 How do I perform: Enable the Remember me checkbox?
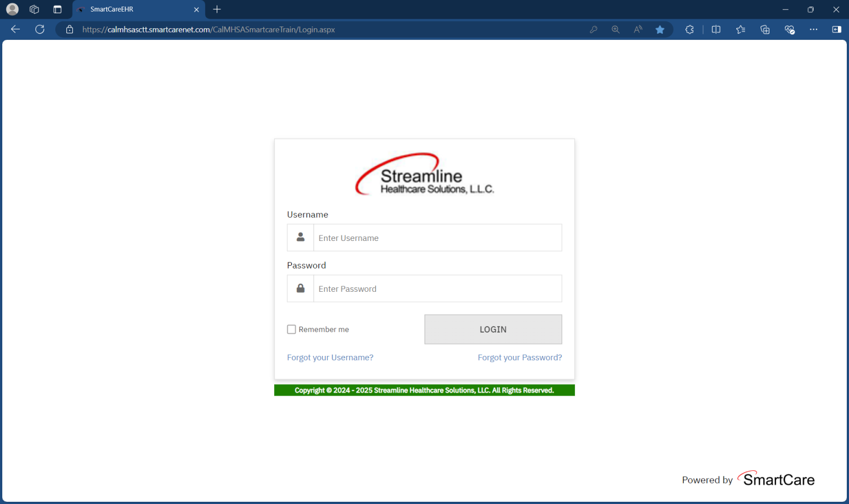[x=291, y=329]
